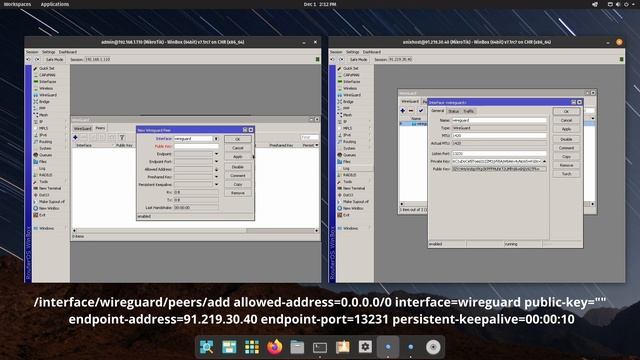Screen dimensions: 640x360
Task: Open column dropdown at Peers table header right
Action: point(317,145)
